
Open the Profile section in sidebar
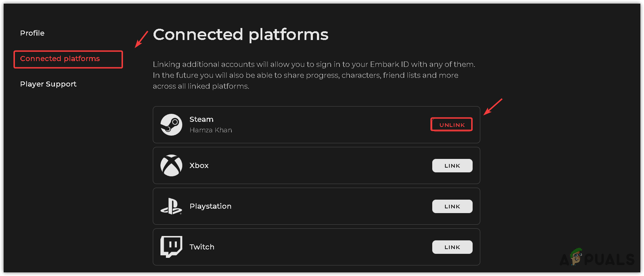[32, 33]
